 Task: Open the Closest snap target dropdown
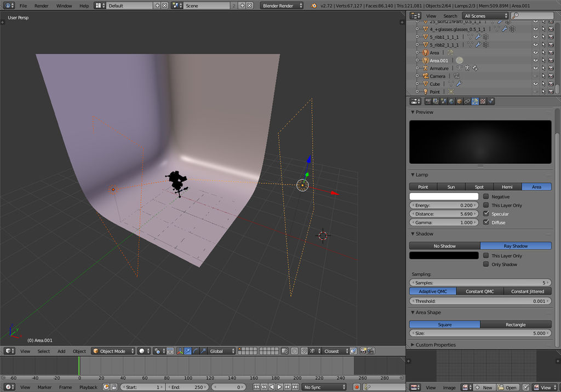335,351
